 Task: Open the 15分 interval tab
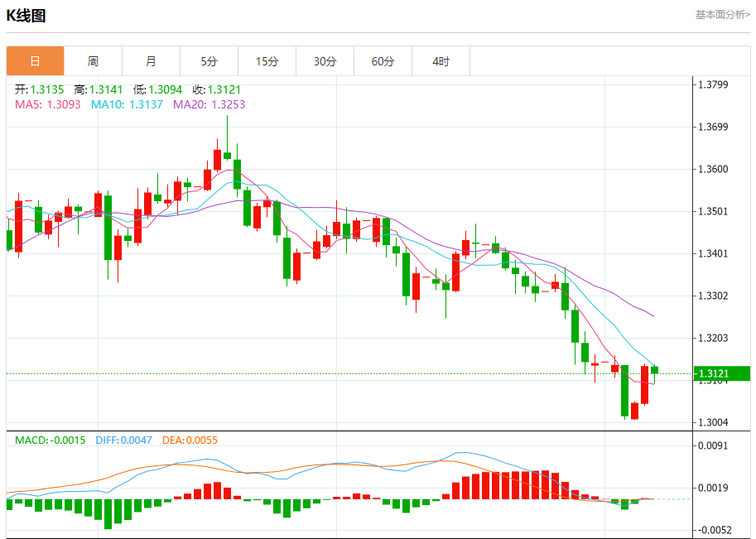point(267,61)
